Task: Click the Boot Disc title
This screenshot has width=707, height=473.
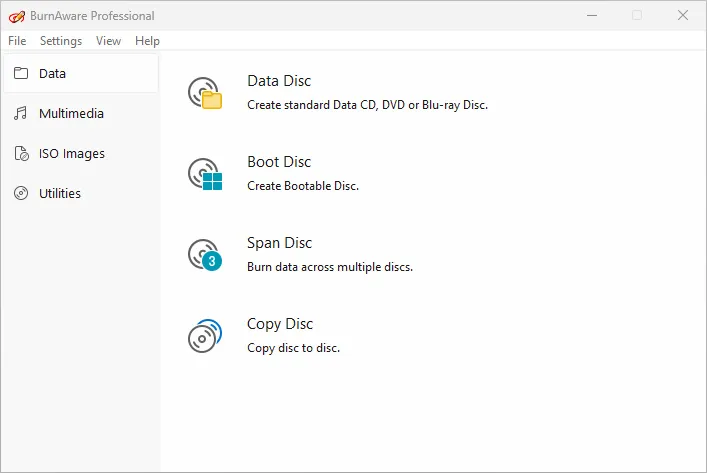Action: [x=279, y=162]
